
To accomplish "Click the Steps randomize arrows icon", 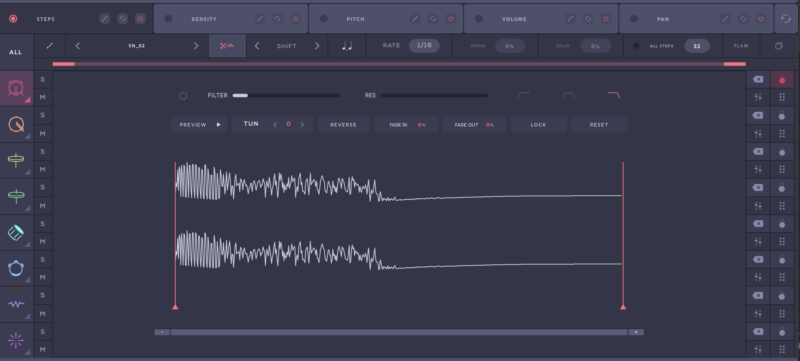I will [x=105, y=19].
